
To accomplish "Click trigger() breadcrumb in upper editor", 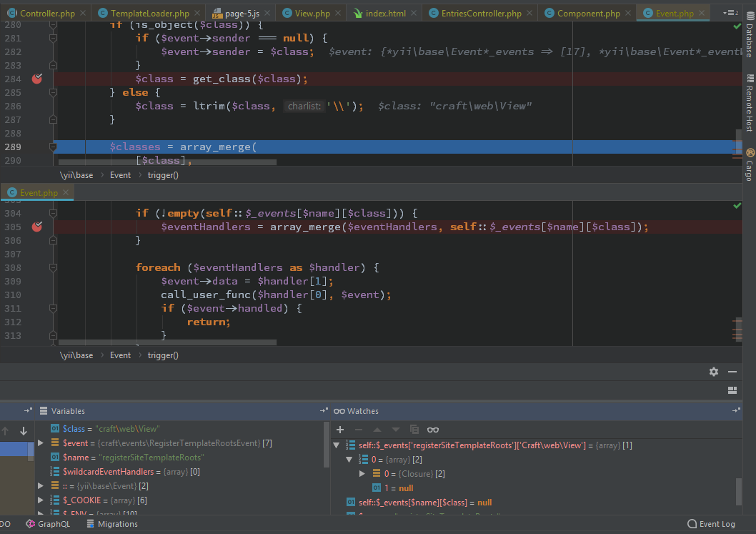I will [x=163, y=175].
